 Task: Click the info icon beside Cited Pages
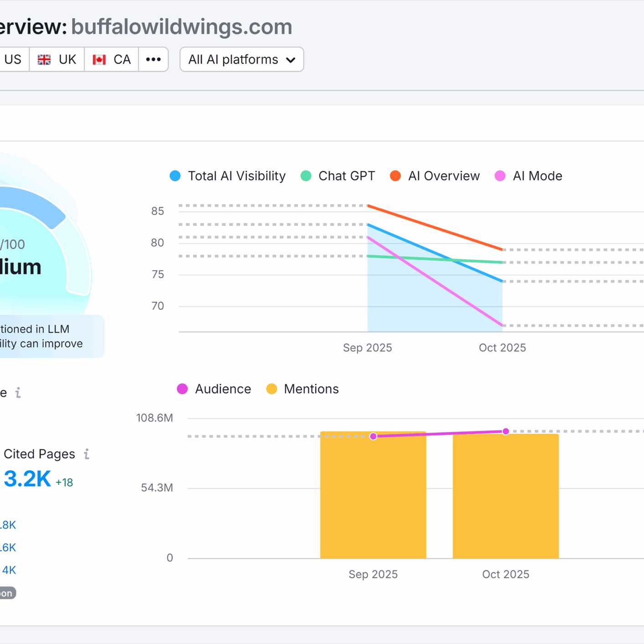pos(87,454)
